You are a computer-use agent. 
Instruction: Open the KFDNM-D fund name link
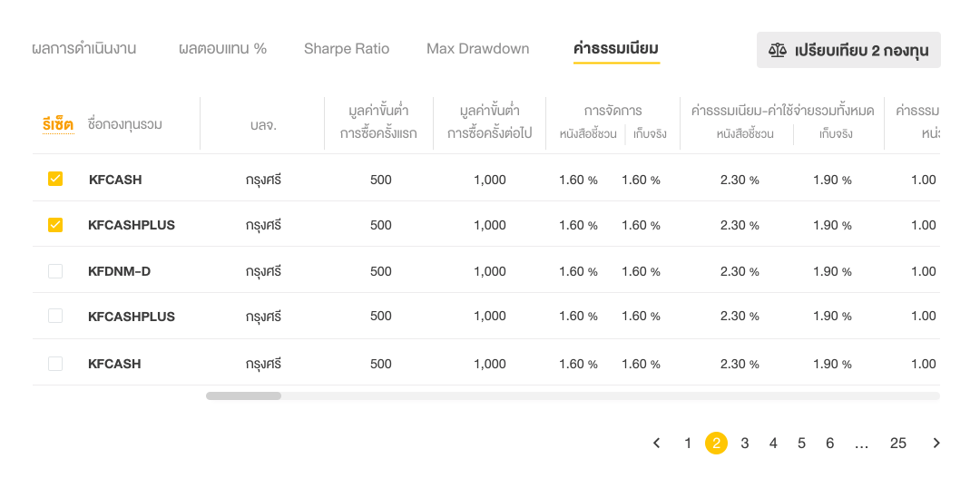pyautogui.click(x=121, y=270)
